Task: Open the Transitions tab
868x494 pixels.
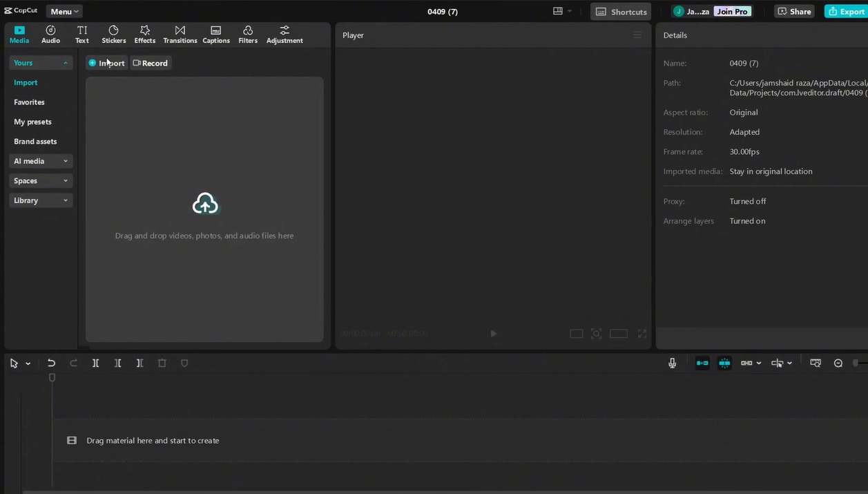Action: pyautogui.click(x=180, y=35)
